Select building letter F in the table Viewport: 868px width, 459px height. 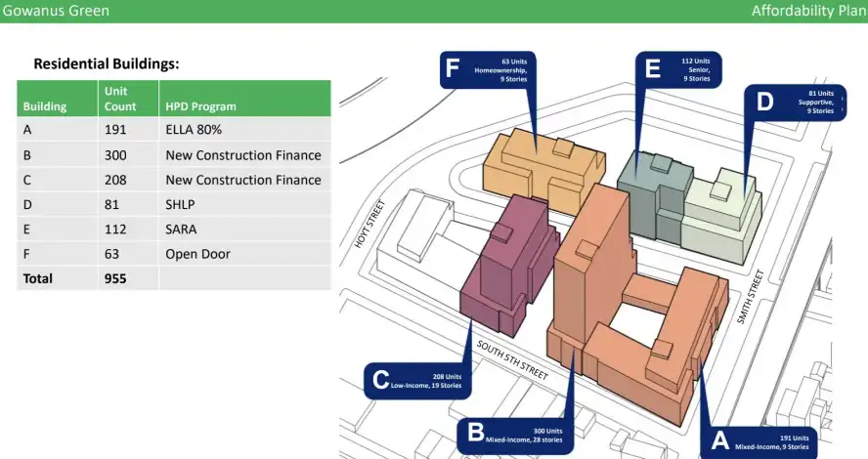[x=26, y=254]
